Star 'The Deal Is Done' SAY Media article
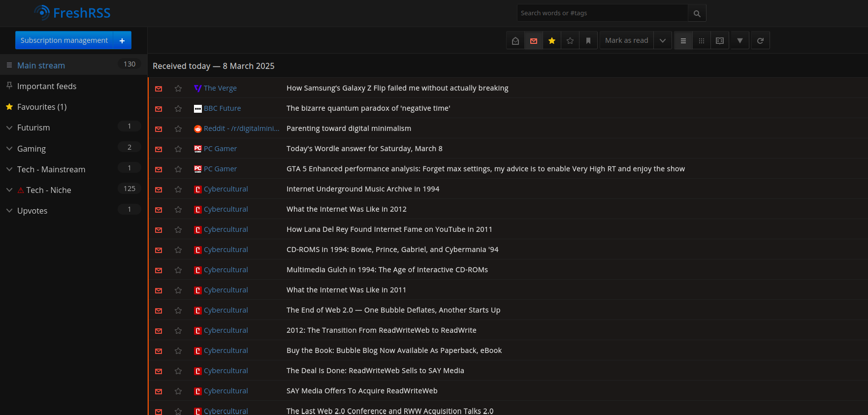This screenshot has height=415, width=868. click(x=178, y=371)
